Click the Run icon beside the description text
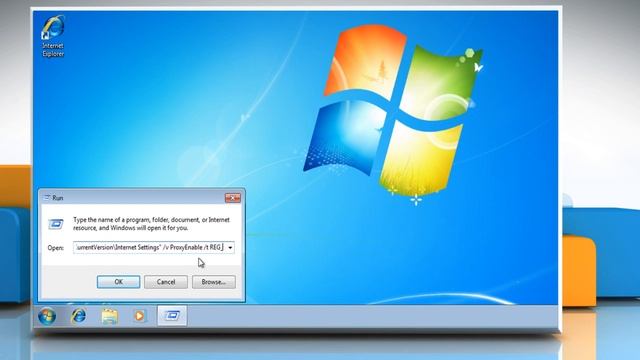The image size is (640, 360). [56, 224]
